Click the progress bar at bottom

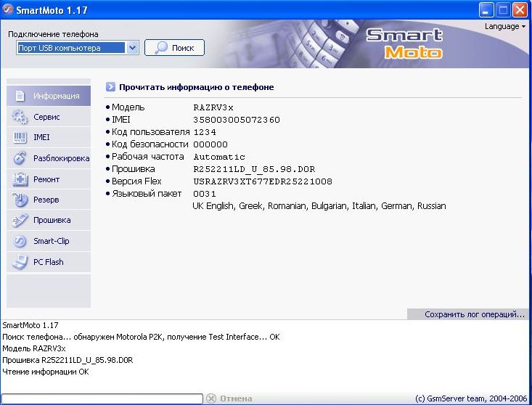102,398
